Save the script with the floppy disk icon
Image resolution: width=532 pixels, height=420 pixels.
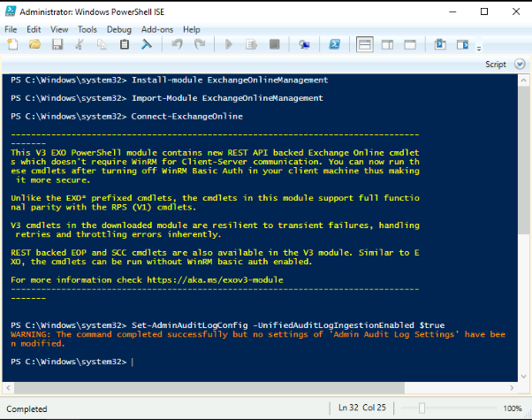click(56, 43)
